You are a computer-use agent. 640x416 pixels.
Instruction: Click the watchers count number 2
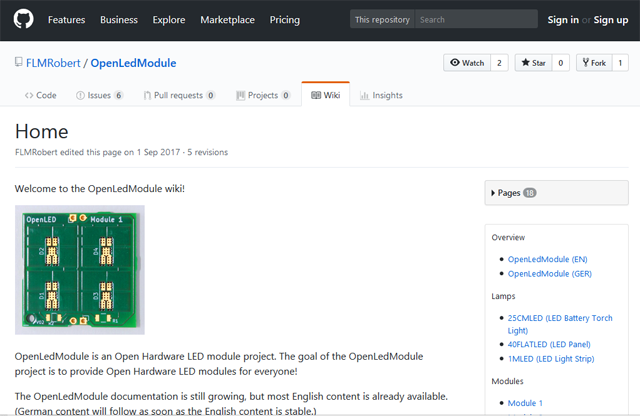click(x=500, y=63)
